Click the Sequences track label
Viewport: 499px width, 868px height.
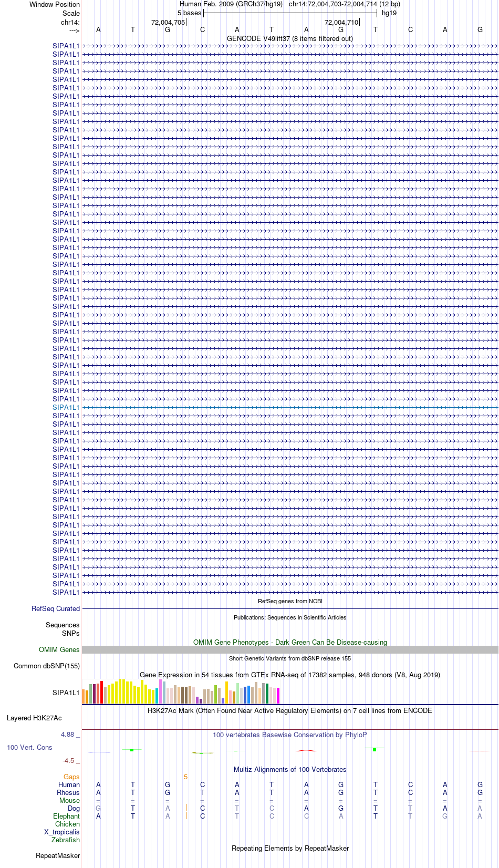coord(63,625)
